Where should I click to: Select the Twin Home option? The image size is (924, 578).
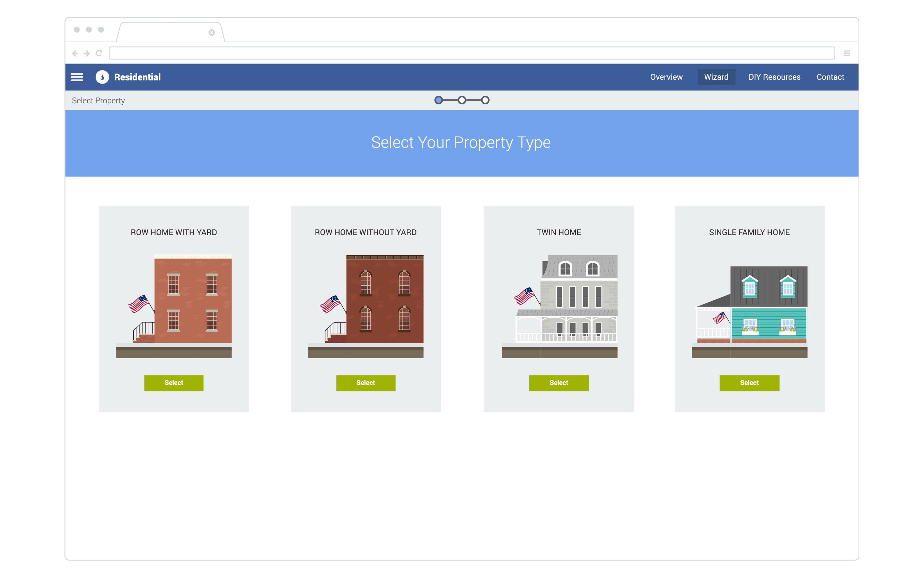(559, 383)
